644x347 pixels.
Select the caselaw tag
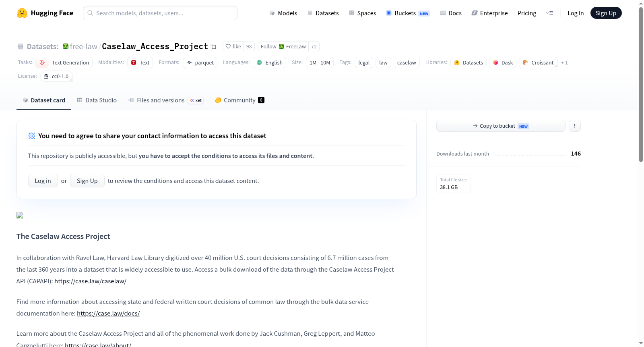(407, 62)
